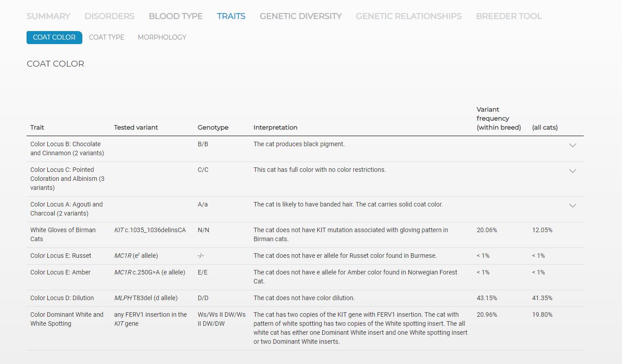Expand the Color Locus A Agouti row chevron
Screen dimensions: 622x364
click(x=572, y=206)
